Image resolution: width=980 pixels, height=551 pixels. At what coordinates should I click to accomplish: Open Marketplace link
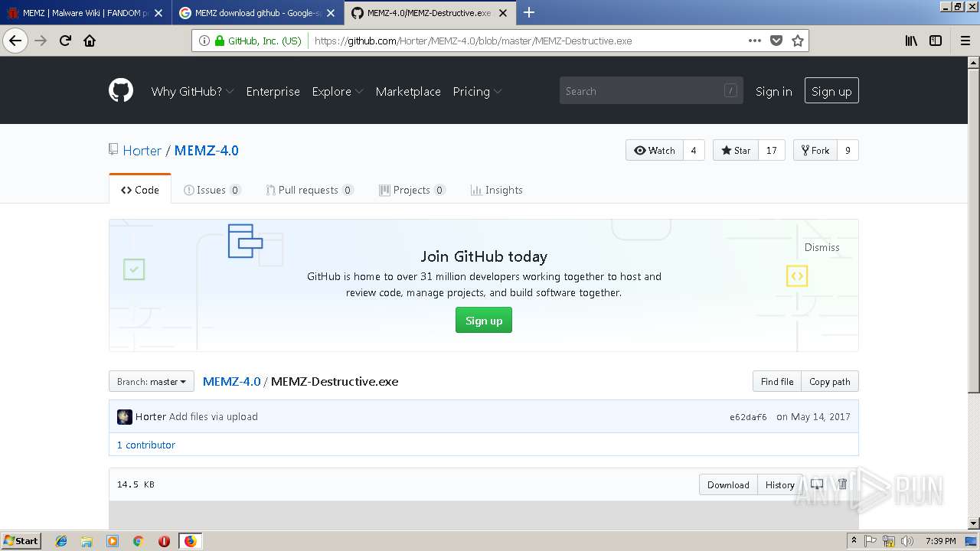tap(408, 91)
